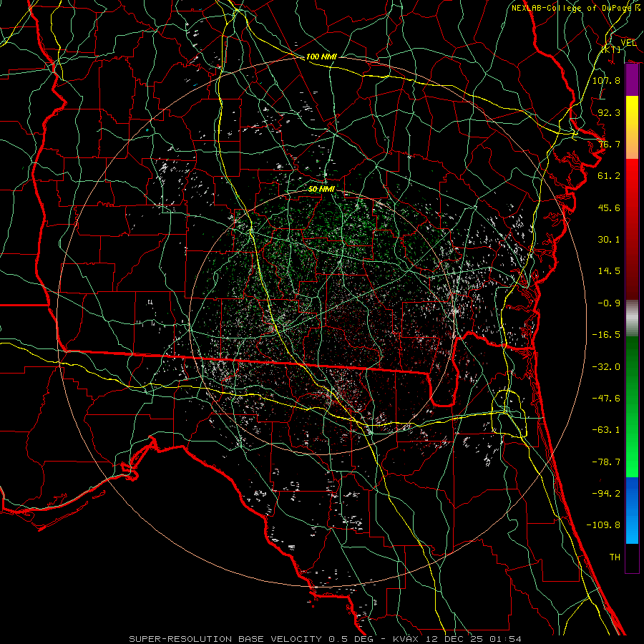Click the -47.6 legend value
Image resolution: width=644 pixels, height=644 pixels.
click(x=606, y=399)
